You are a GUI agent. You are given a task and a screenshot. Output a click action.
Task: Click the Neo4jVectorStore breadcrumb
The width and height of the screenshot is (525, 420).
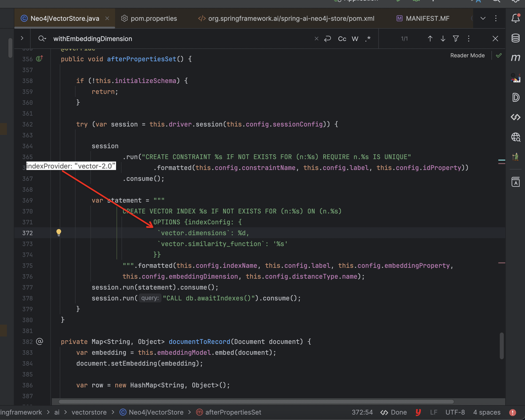click(x=151, y=412)
